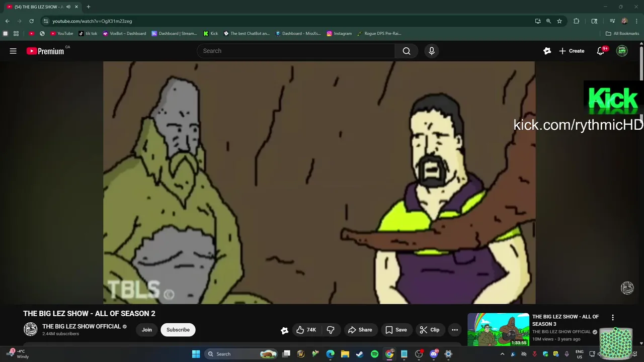Dislike the video with thumbs down
Image resolution: width=644 pixels, height=362 pixels.
coord(331,330)
